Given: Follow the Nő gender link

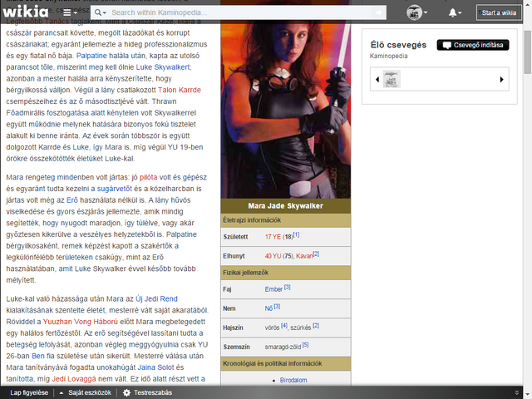Looking at the screenshot, I should 268,308.
